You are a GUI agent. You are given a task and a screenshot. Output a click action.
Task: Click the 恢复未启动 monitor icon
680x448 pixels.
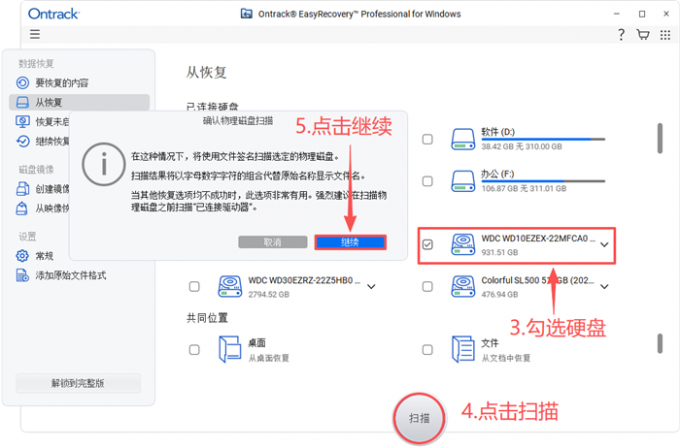point(23,121)
